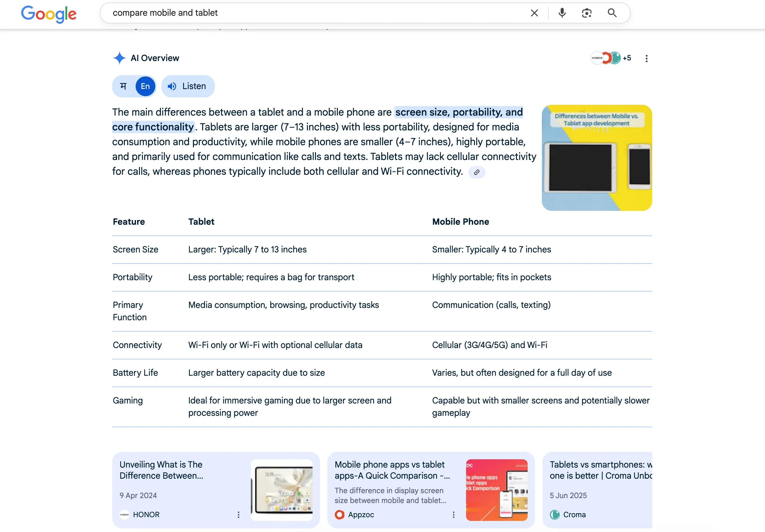The width and height of the screenshot is (765, 532).
Task: Open options menu on the HONOR article card
Action: pos(239,515)
